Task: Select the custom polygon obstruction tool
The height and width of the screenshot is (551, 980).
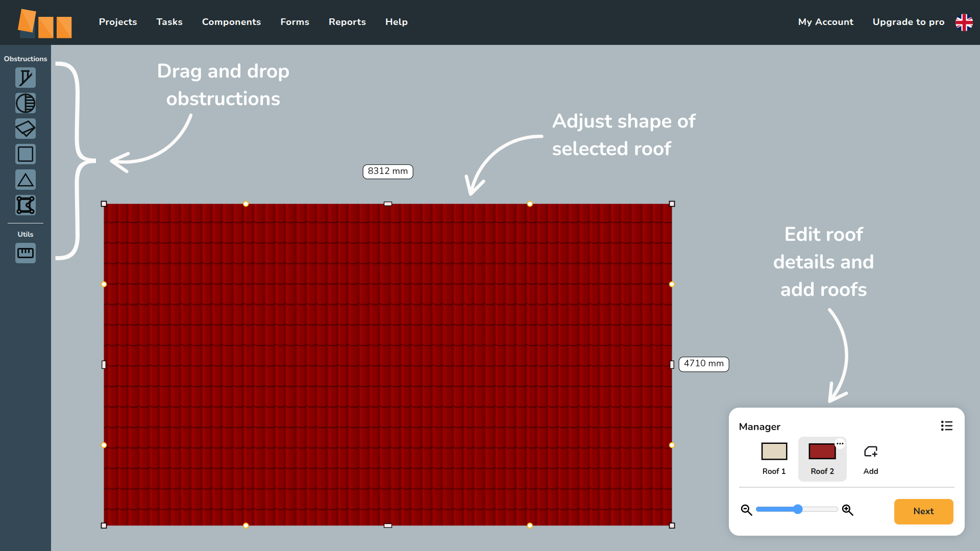Action: [25, 205]
